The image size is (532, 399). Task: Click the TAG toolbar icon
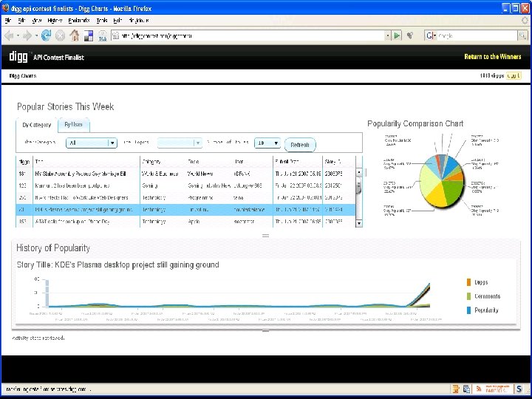(x=103, y=36)
